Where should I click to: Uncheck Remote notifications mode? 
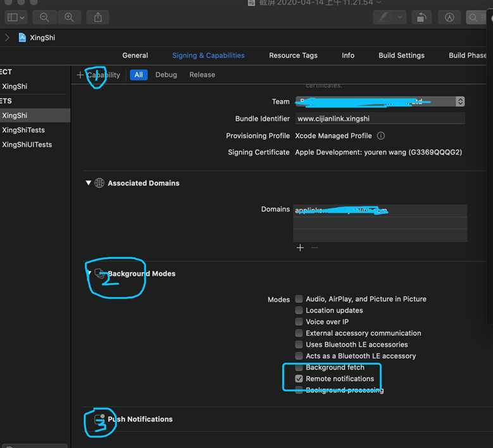pyautogui.click(x=299, y=378)
